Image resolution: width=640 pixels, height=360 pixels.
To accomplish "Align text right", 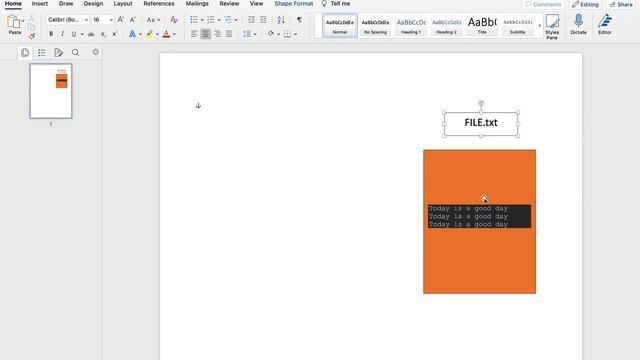I will [217, 34].
